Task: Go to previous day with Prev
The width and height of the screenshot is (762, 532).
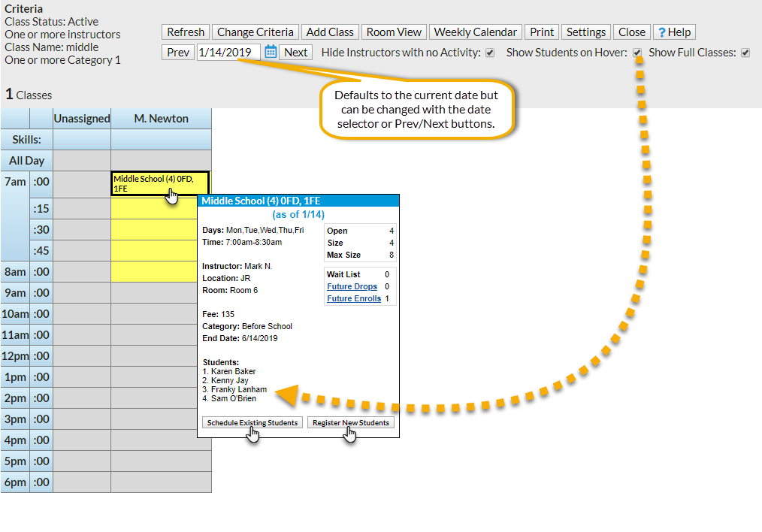Action: click(x=178, y=52)
